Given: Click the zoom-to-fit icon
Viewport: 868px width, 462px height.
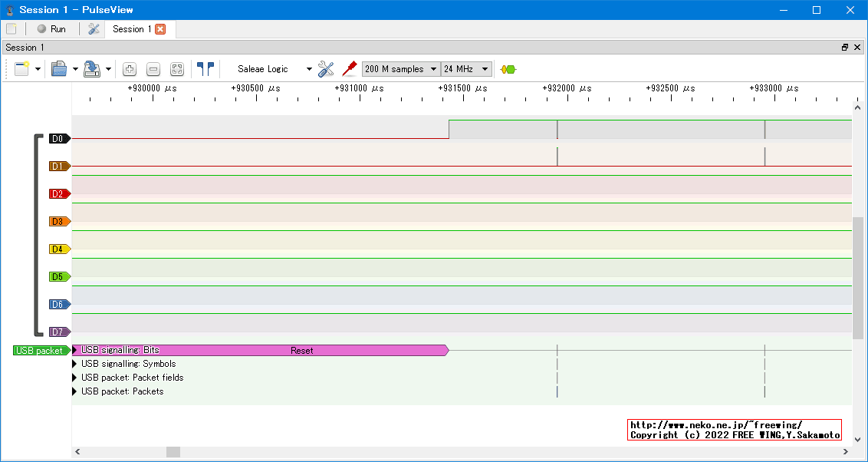Looking at the screenshot, I should point(177,69).
